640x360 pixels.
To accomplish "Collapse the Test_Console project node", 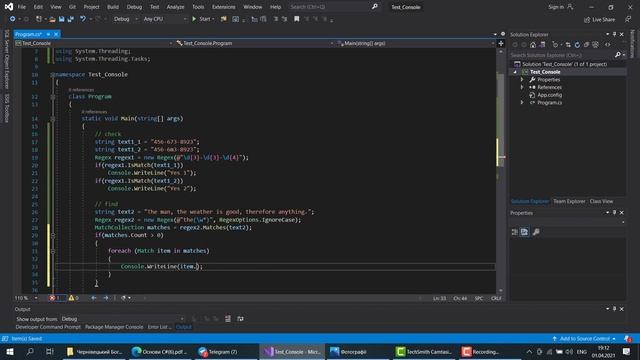I will (515, 72).
